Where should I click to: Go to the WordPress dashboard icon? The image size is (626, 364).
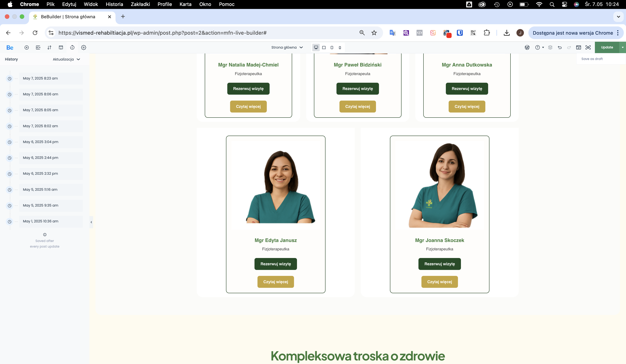(527, 48)
